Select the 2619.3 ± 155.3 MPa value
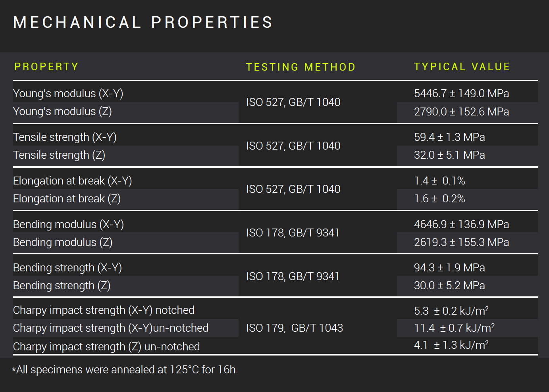Screen dimensions: 549x392 [x=461, y=242]
